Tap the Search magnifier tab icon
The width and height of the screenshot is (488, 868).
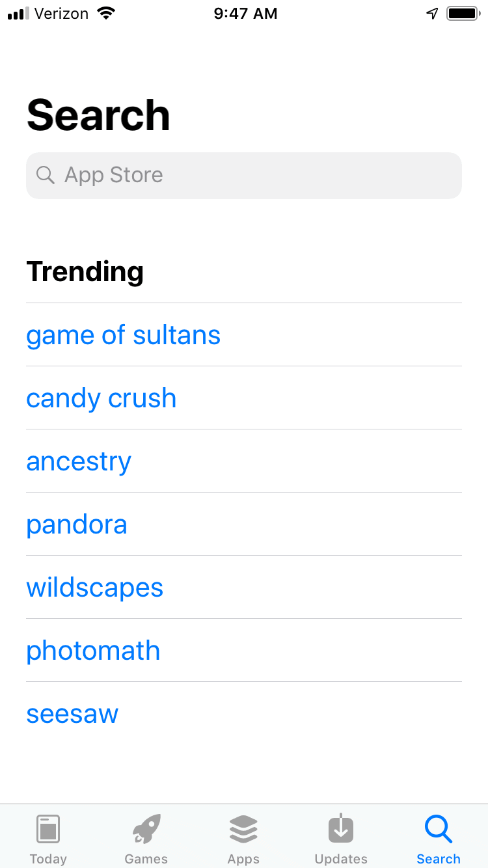439,829
